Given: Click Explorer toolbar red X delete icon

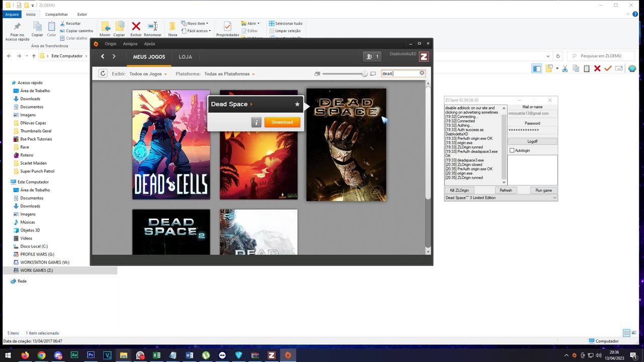Looking at the screenshot, I should tap(597, 68).
